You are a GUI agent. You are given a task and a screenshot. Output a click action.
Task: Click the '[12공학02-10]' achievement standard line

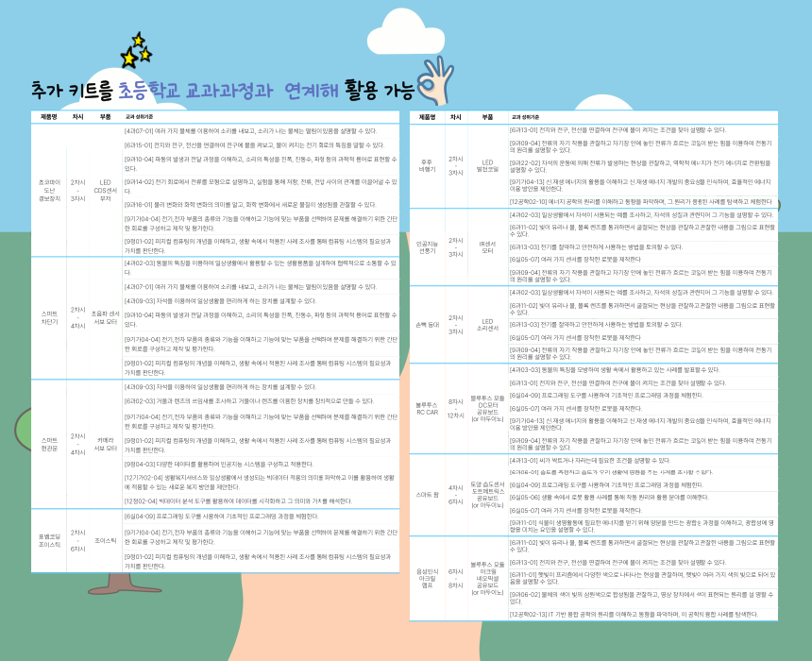(640, 201)
